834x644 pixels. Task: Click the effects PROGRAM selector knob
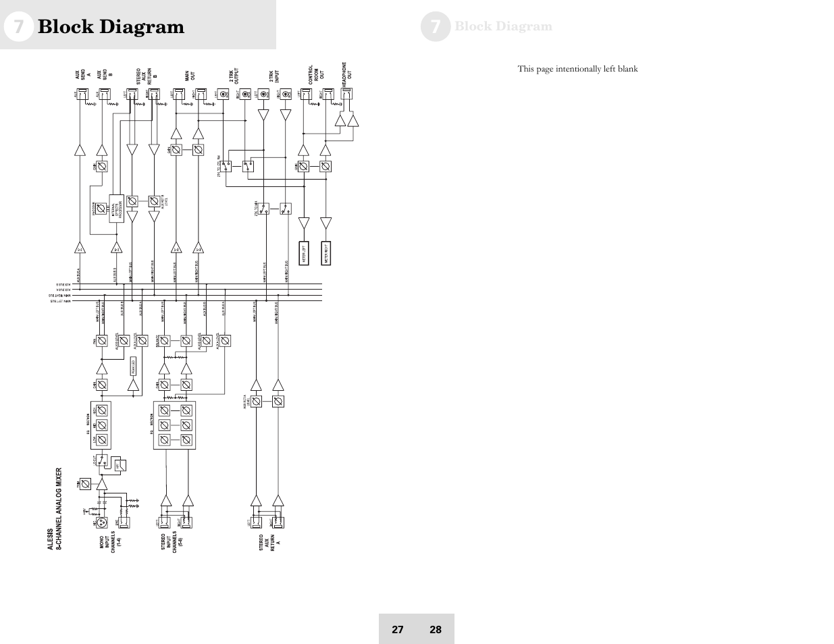pyautogui.click(x=102, y=209)
